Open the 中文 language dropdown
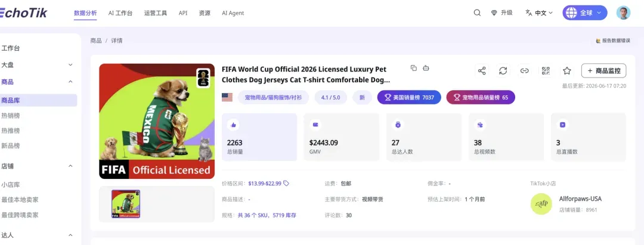 pos(539,13)
